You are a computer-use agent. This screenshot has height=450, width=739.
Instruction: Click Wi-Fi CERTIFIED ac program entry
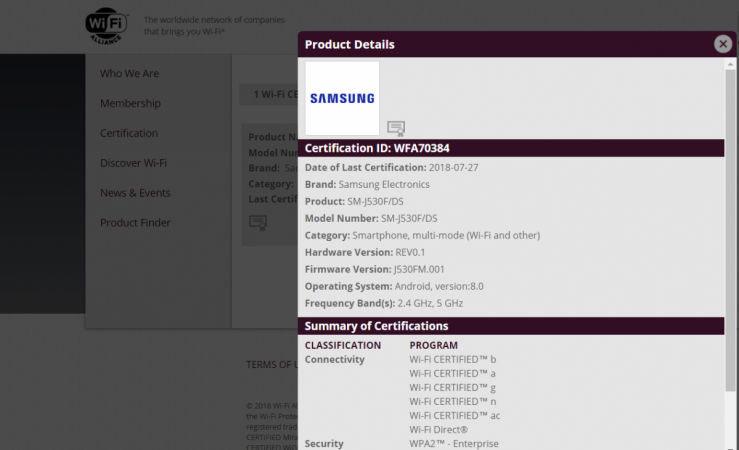[x=455, y=416]
